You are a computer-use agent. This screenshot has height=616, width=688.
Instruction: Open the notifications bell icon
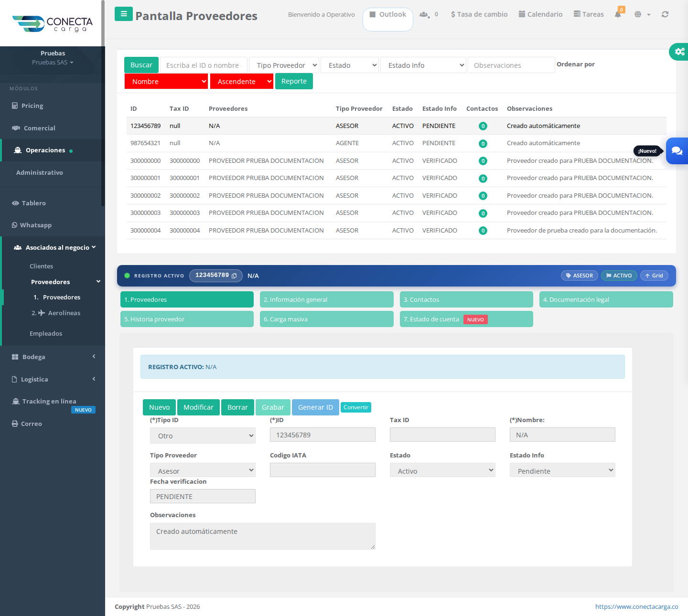[x=618, y=14]
